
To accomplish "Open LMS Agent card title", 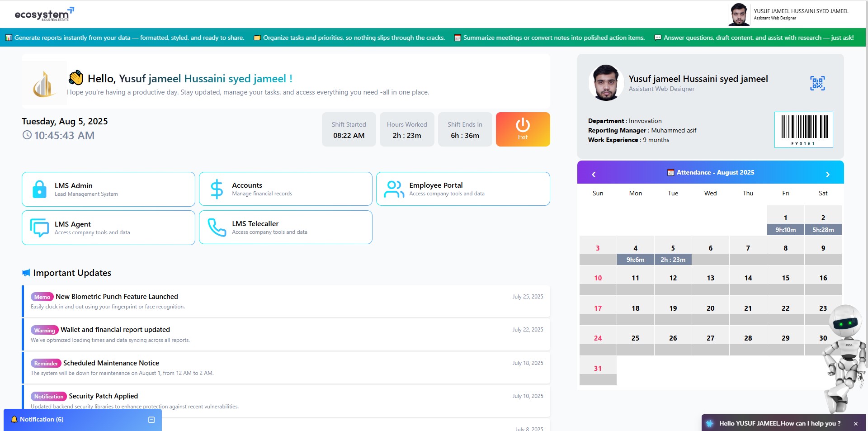I will [73, 224].
